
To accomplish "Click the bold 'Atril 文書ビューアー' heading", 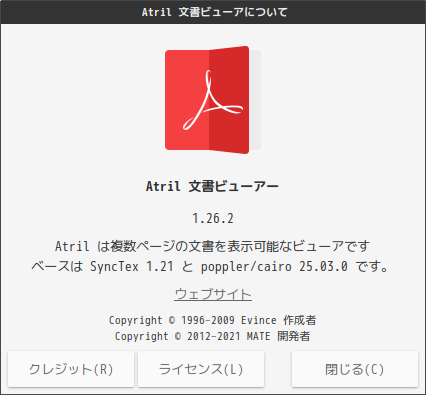I will pyautogui.click(x=212, y=186).
